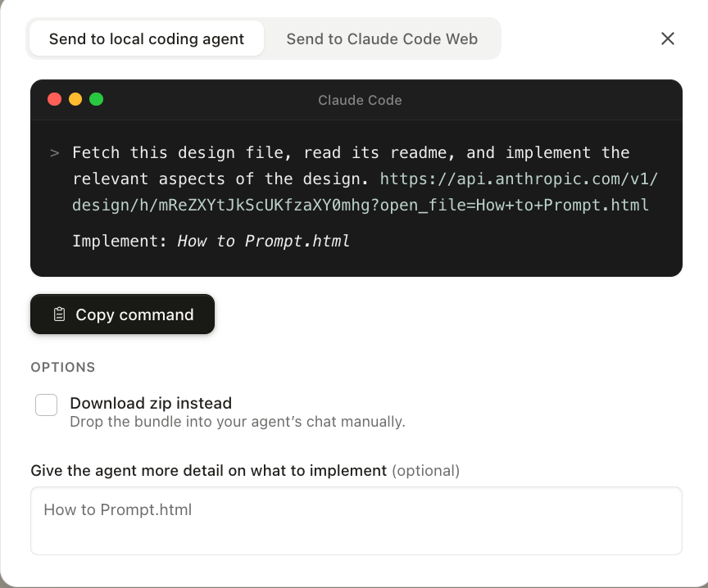Click the Copy command button

(122, 314)
